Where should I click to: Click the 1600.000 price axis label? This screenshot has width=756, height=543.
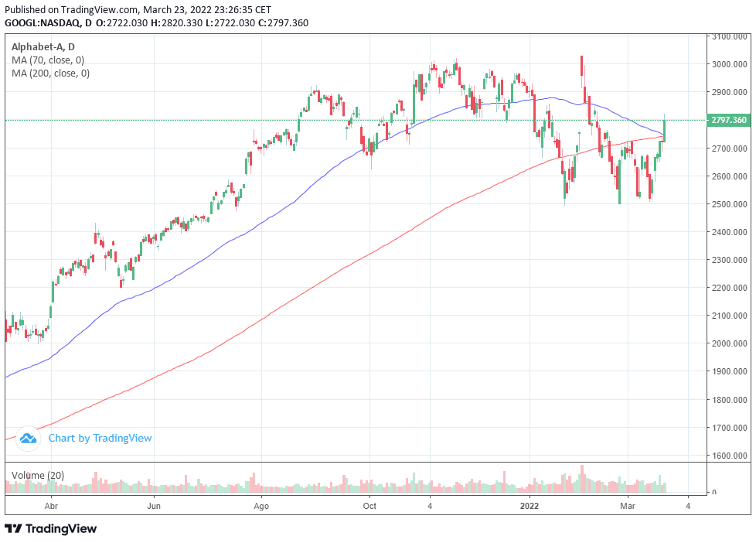[730, 456]
